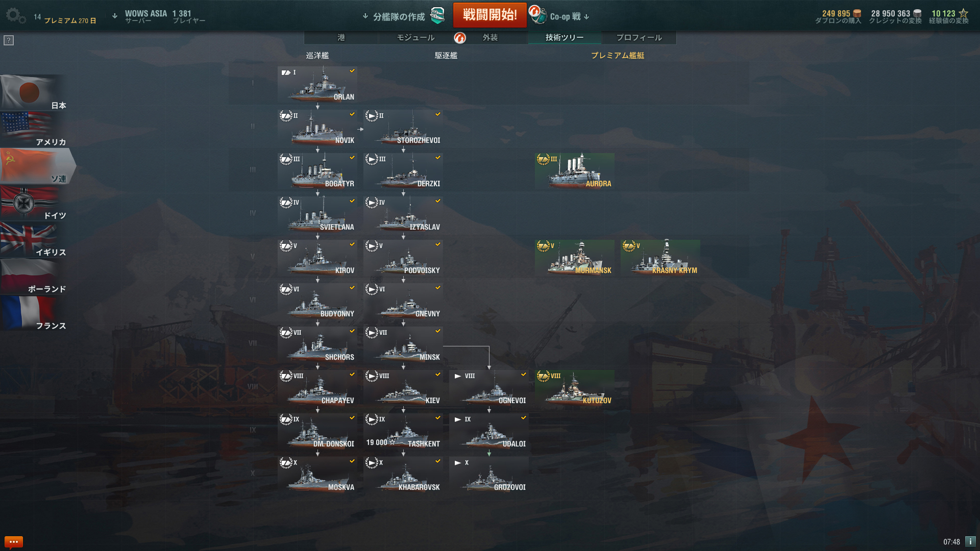Click the doubloon coins icon
Viewport: 980px width, 551px height.
(x=857, y=13)
